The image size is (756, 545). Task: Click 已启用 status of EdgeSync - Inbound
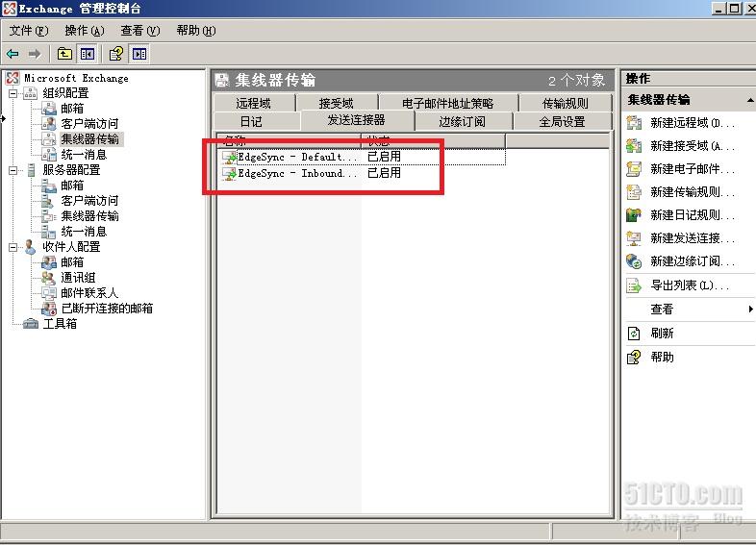(385, 173)
